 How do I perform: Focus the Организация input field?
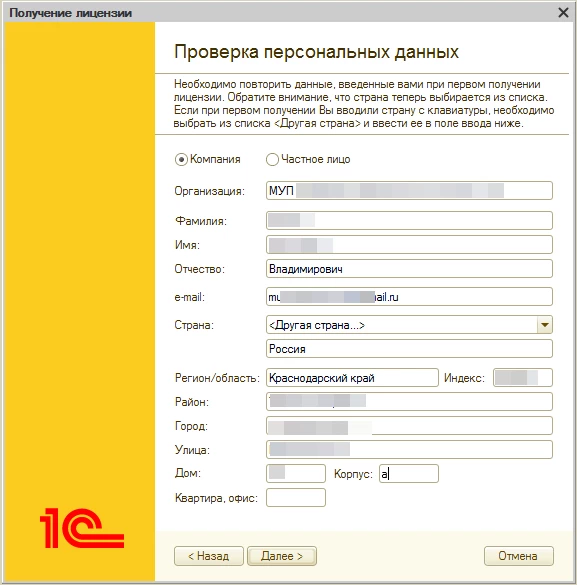click(x=409, y=191)
